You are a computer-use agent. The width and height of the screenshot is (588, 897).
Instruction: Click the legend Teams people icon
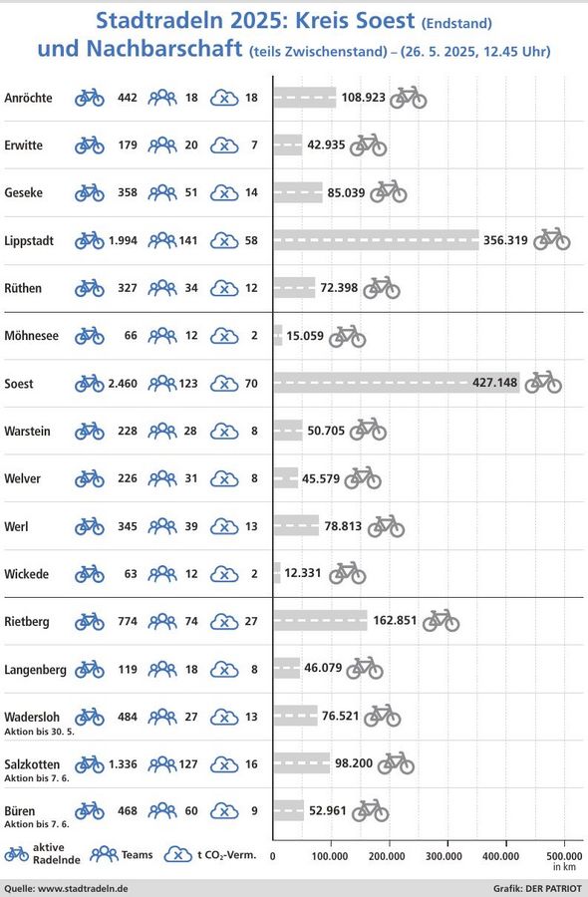tap(104, 854)
